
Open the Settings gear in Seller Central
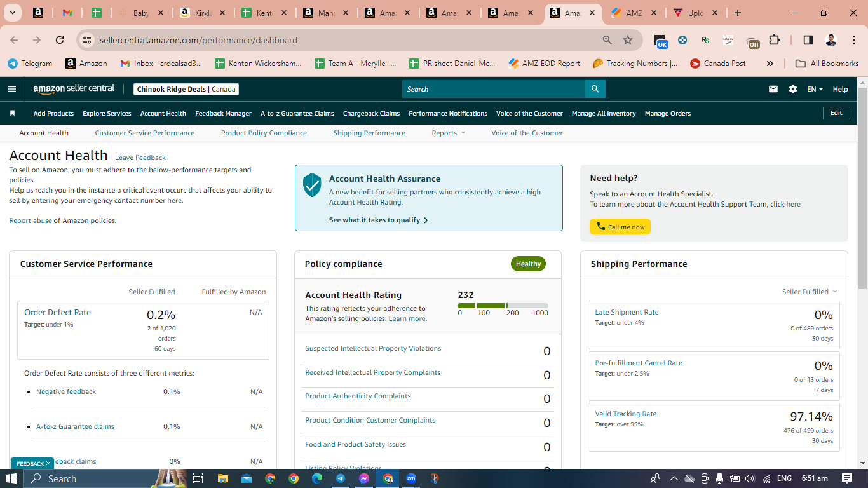tap(793, 89)
